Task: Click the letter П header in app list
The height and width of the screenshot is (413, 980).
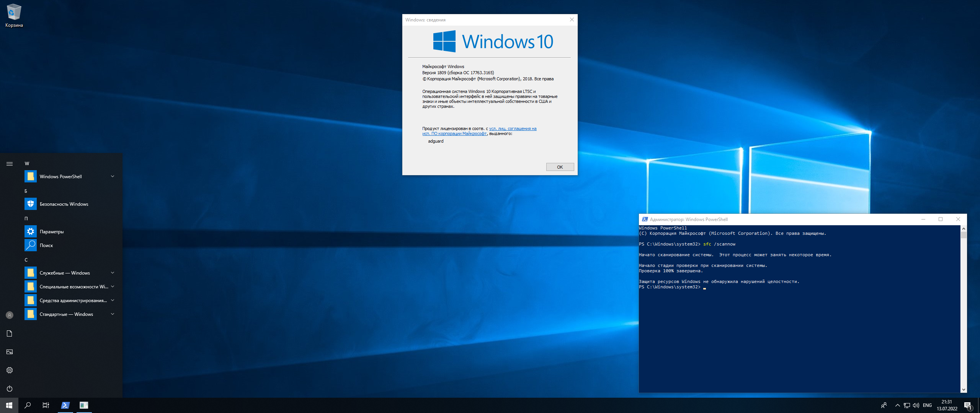Action: 26,218
